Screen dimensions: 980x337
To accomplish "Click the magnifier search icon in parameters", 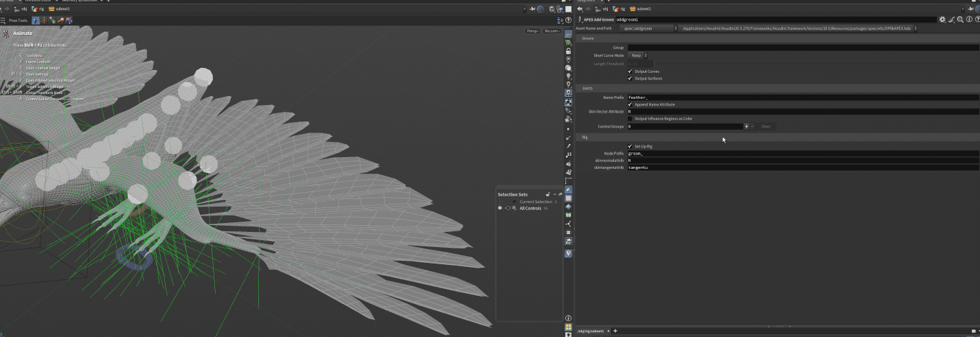I will pos(959,20).
